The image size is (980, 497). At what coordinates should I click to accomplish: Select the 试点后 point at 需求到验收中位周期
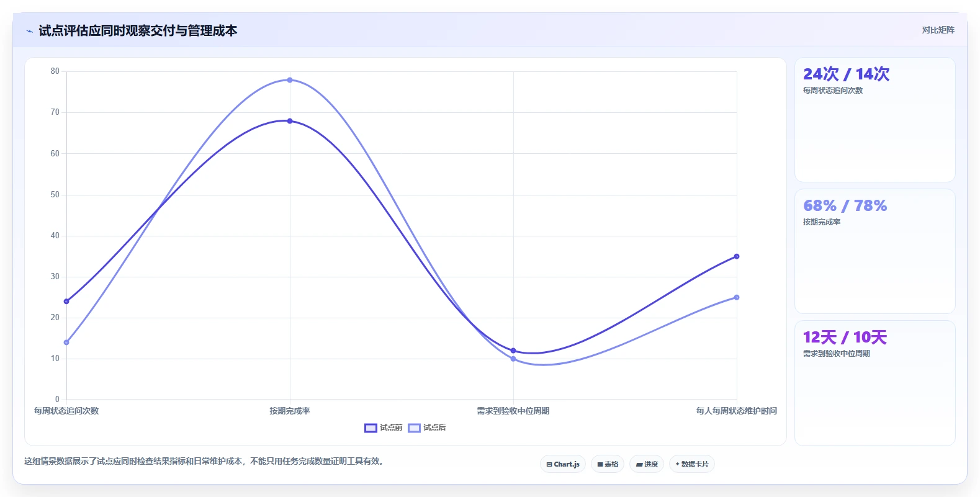513,359
